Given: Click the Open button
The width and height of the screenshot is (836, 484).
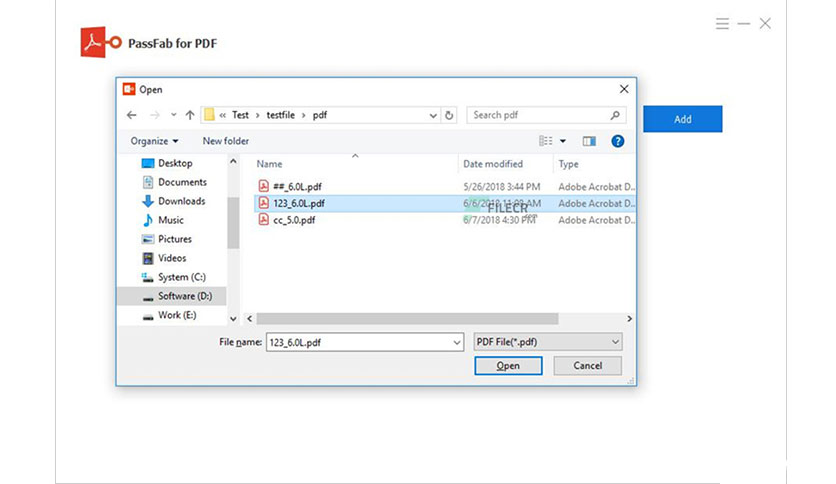Looking at the screenshot, I should pos(508,366).
